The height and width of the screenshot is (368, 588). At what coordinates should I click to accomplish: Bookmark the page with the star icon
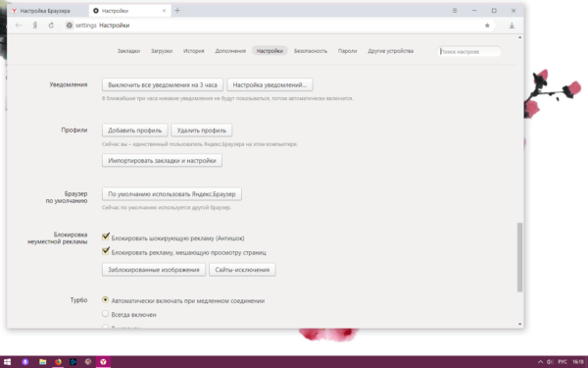point(487,26)
